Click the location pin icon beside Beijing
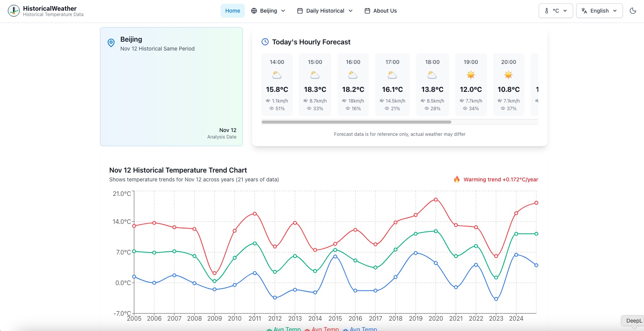This screenshot has height=331, width=644. tap(111, 43)
